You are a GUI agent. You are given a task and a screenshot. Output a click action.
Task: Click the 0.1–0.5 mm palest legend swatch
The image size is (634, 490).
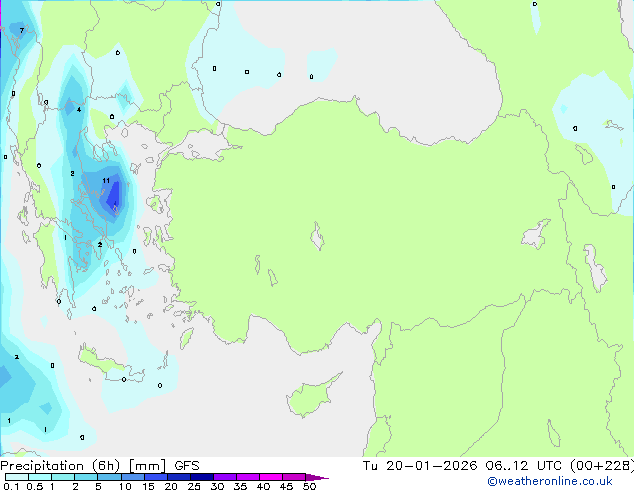(x=17, y=477)
